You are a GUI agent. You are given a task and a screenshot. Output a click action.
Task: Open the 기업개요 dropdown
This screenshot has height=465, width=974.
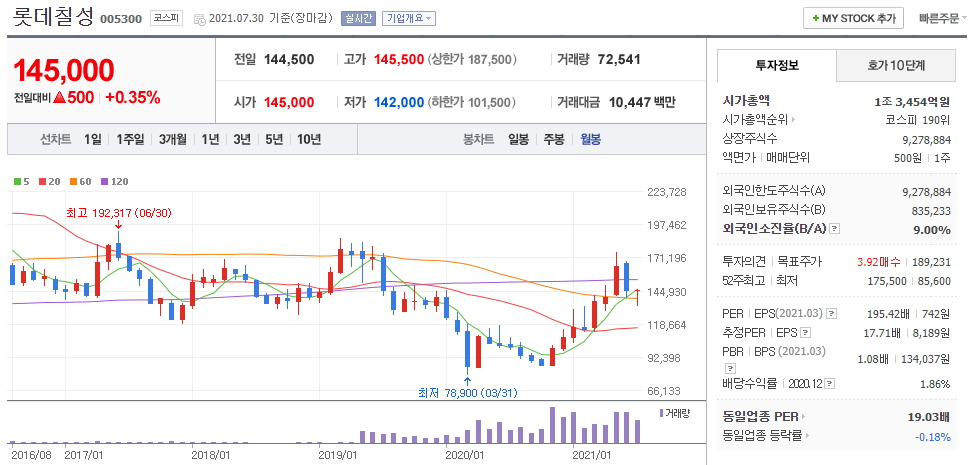click(409, 19)
